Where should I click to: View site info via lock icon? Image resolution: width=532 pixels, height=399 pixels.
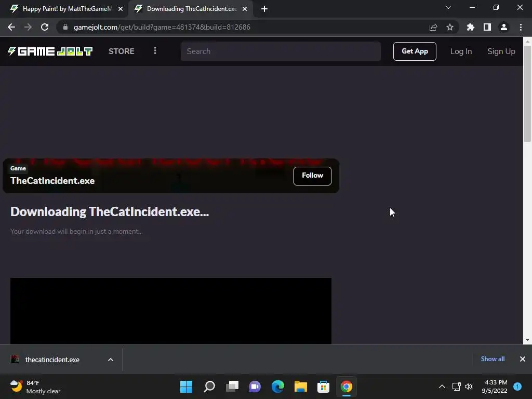point(65,27)
